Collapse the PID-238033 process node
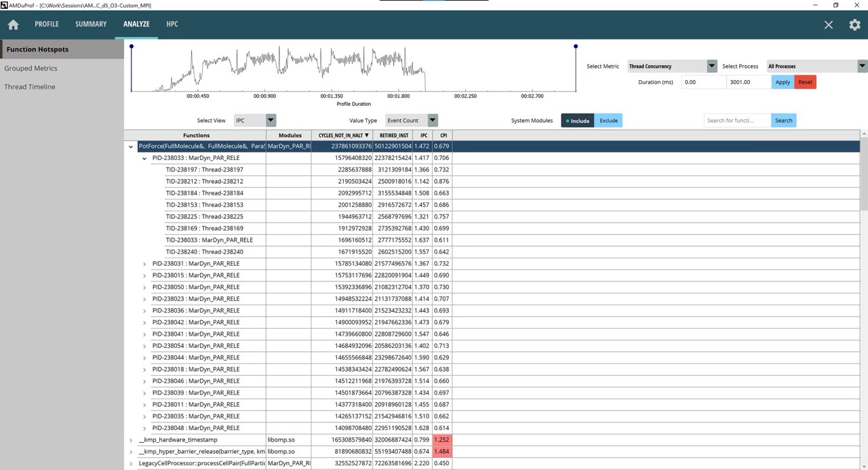This screenshot has width=868, height=470. (x=144, y=158)
